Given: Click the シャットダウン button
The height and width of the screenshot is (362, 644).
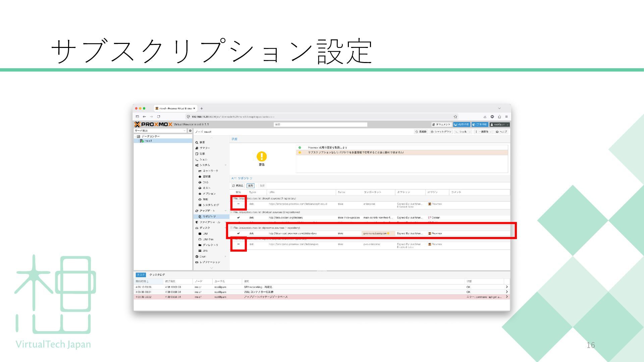Looking at the screenshot, I should point(441,132).
